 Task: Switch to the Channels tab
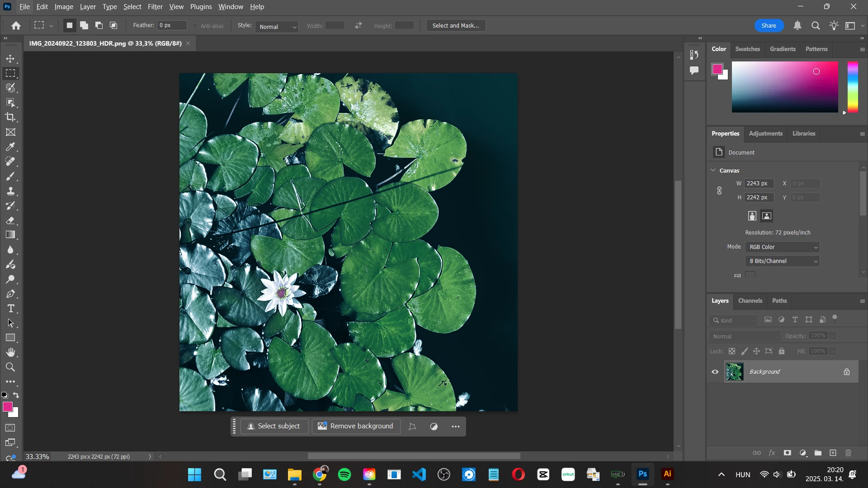click(750, 301)
